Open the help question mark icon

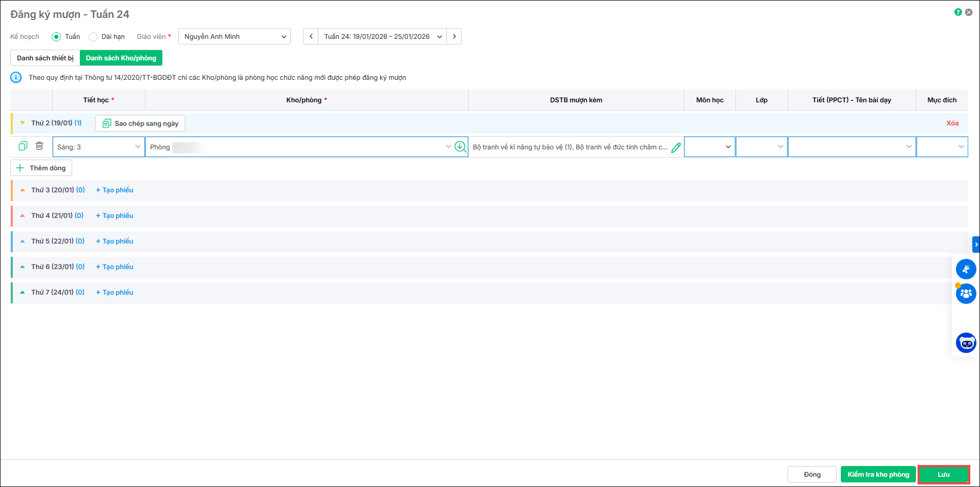958,12
